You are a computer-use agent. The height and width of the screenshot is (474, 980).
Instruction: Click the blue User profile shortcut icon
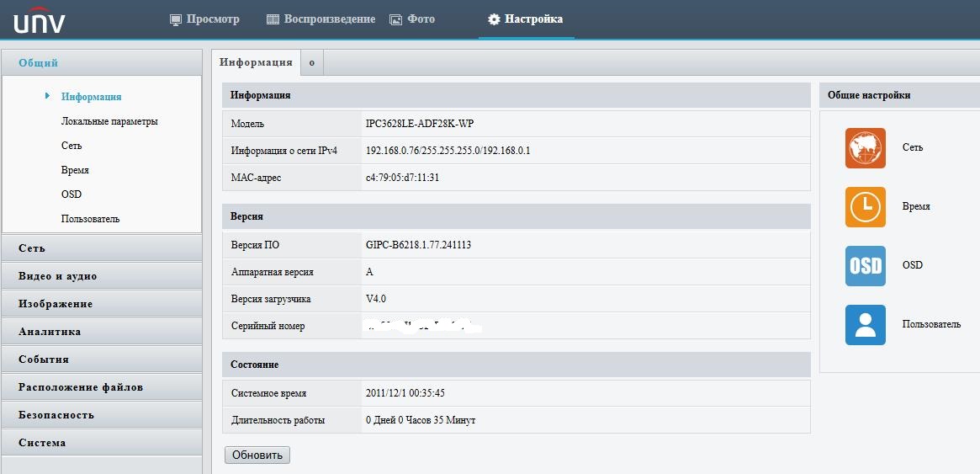tap(865, 325)
